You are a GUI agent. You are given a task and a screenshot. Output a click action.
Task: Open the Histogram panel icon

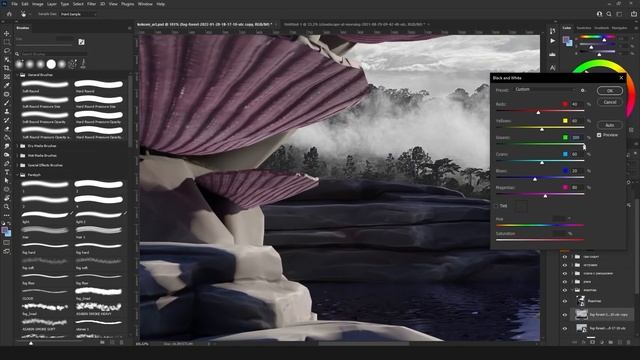(552, 54)
